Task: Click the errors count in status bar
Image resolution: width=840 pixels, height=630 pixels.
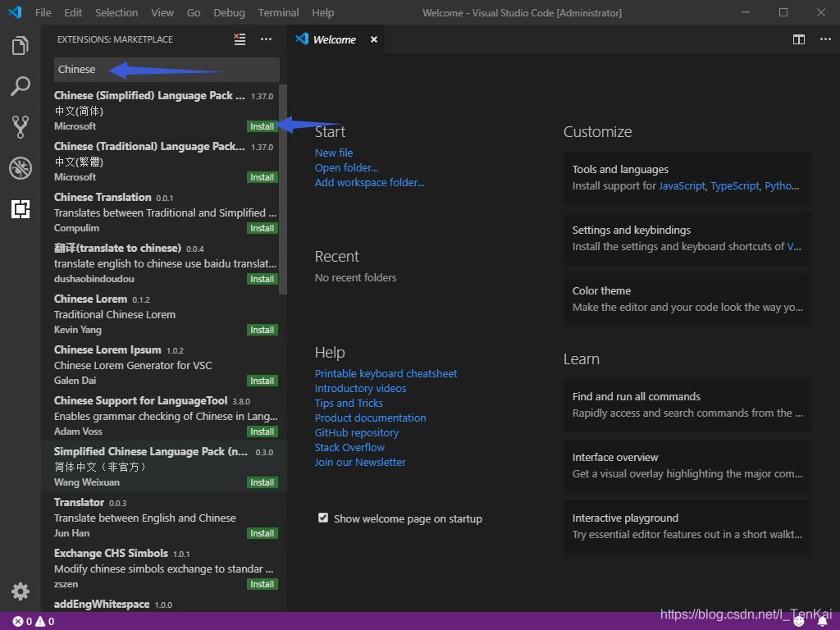Action: [22, 622]
